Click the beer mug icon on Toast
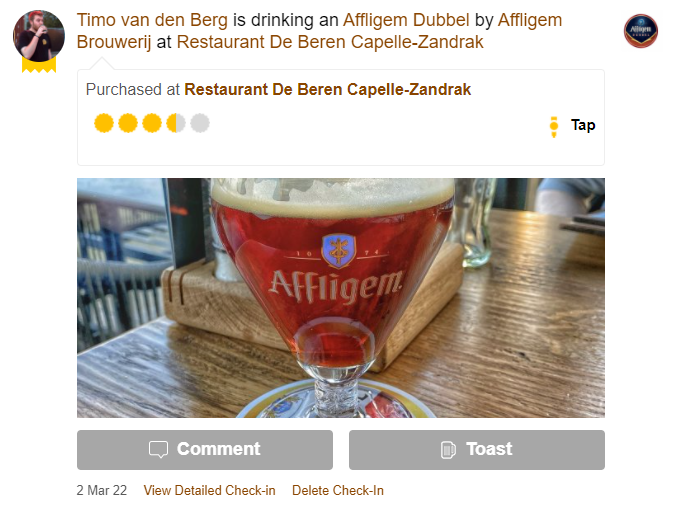The width and height of the screenshot is (682, 506). pos(448,449)
